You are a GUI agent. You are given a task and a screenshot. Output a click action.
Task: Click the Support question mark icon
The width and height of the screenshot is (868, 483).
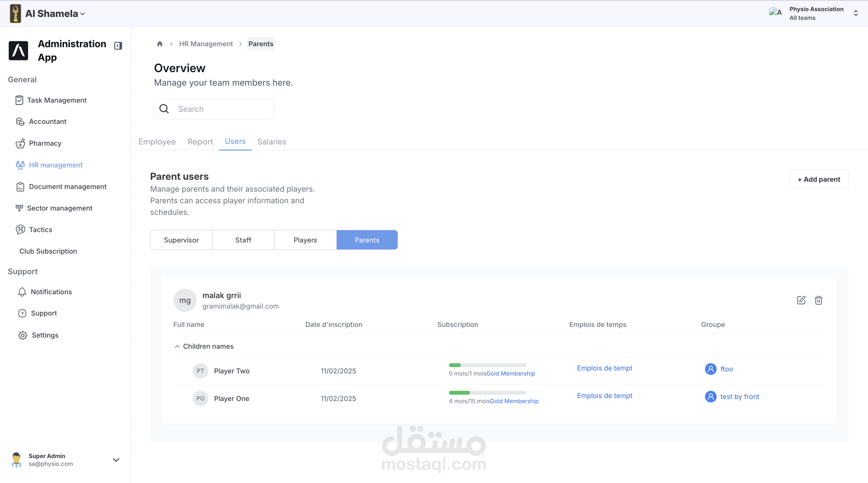click(22, 313)
